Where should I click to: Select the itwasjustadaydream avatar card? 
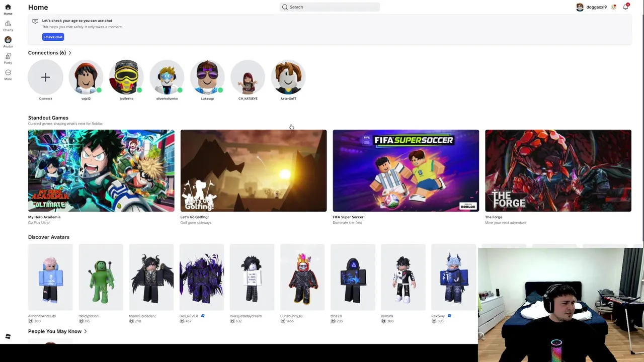(x=252, y=278)
